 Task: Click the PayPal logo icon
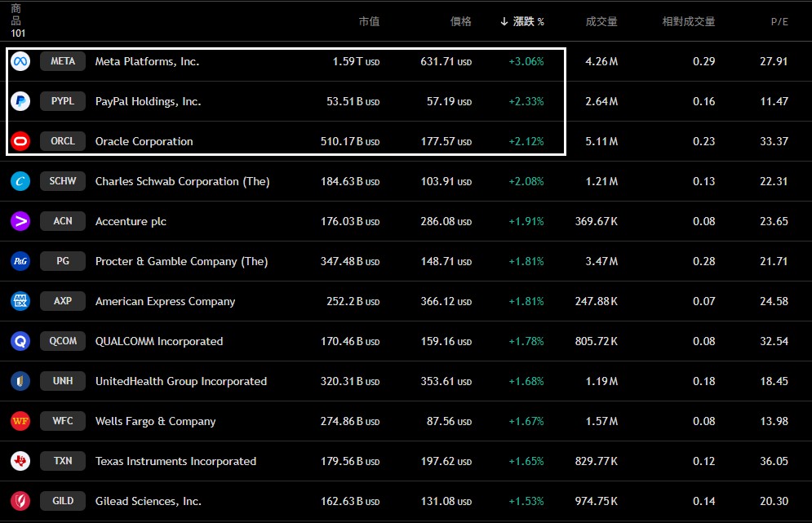20,101
